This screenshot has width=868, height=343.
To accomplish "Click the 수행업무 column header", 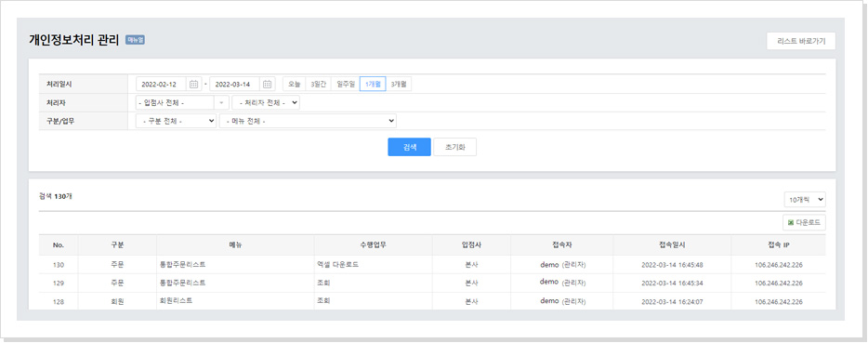I will click(373, 244).
